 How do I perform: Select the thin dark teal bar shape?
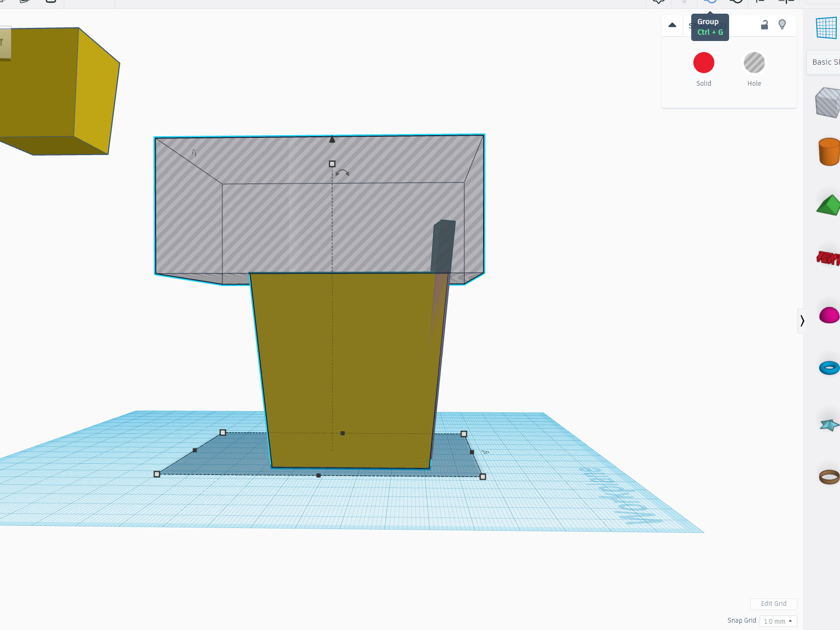click(443, 246)
